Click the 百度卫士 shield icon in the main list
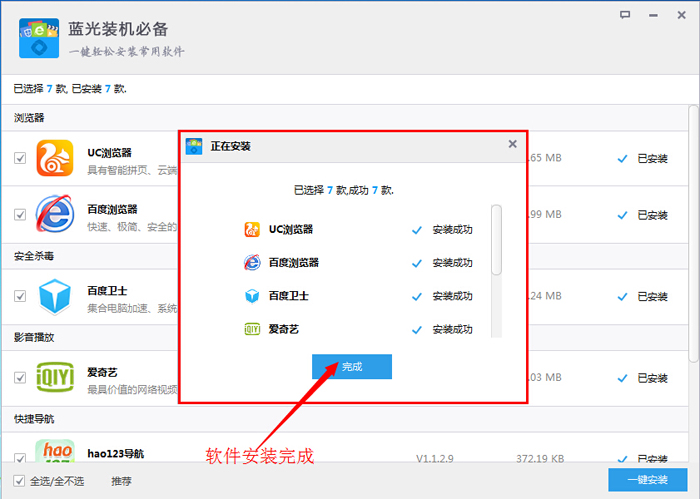Screen dimensions: 700x499 55,297
